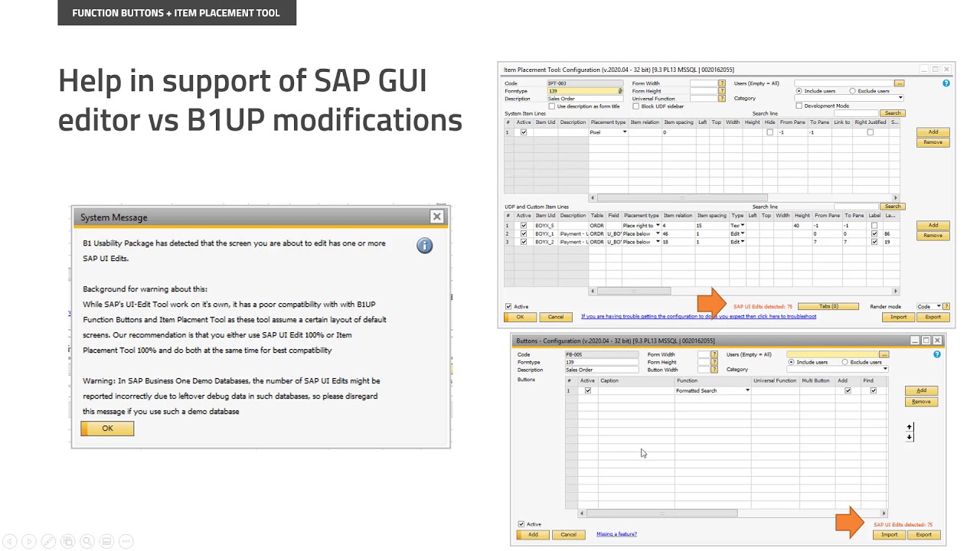
Task: Toggle bottom Active checkbox in Buttons Configuration
Action: (x=521, y=524)
